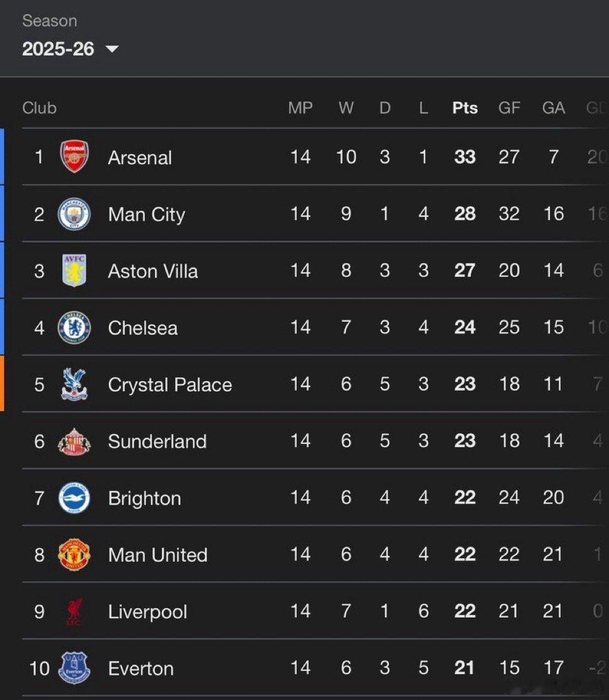Click the Man United crest icon
Screen dimensions: 609x700
click(x=74, y=555)
